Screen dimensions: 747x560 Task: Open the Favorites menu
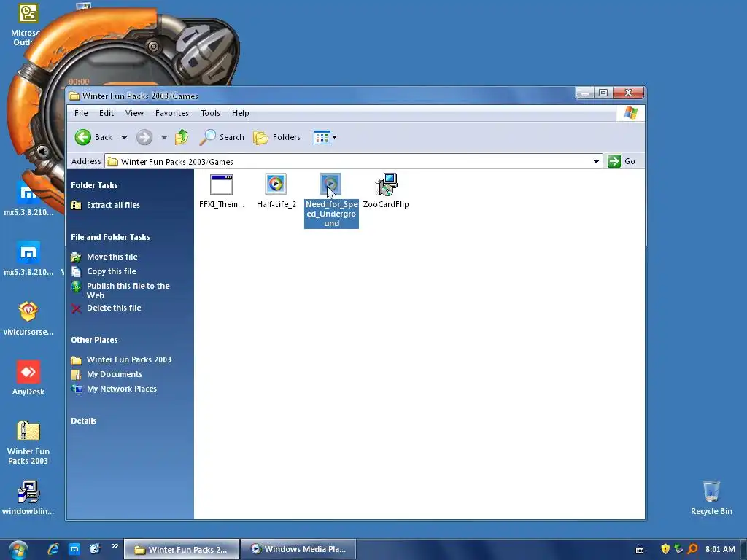point(172,113)
